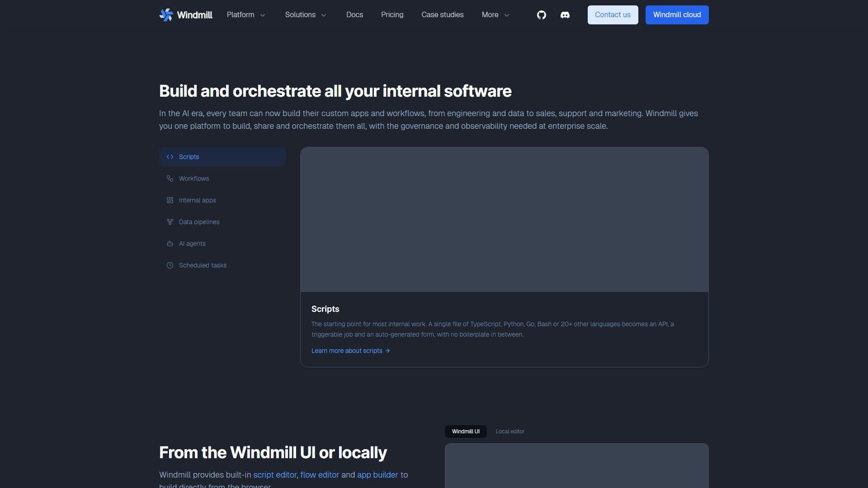This screenshot has width=868, height=488.
Task: Select the Workflows tab
Action: coord(222,178)
